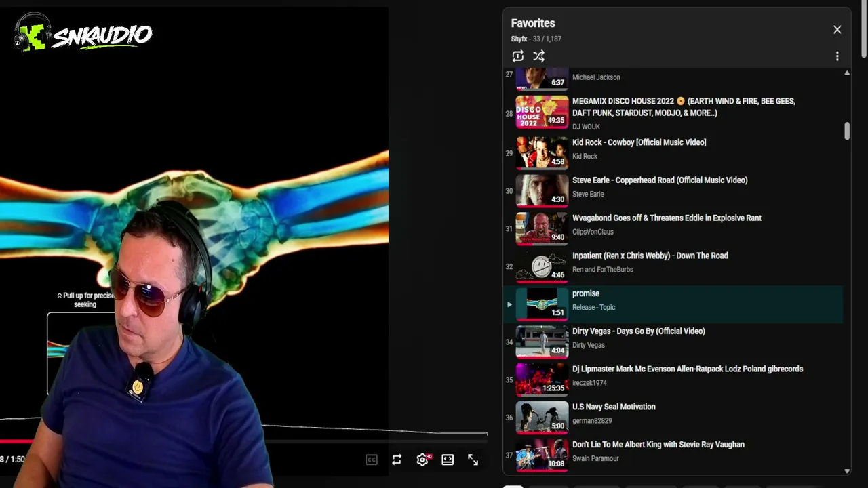Open the MEGAMIX DISCO HOUSE 2022 thumbnail
This screenshot has height=488, width=868.
pyautogui.click(x=542, y=112)
